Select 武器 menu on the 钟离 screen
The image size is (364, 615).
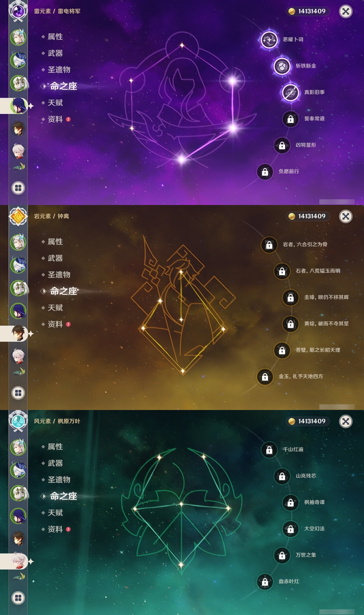click(x=55, y=258)
